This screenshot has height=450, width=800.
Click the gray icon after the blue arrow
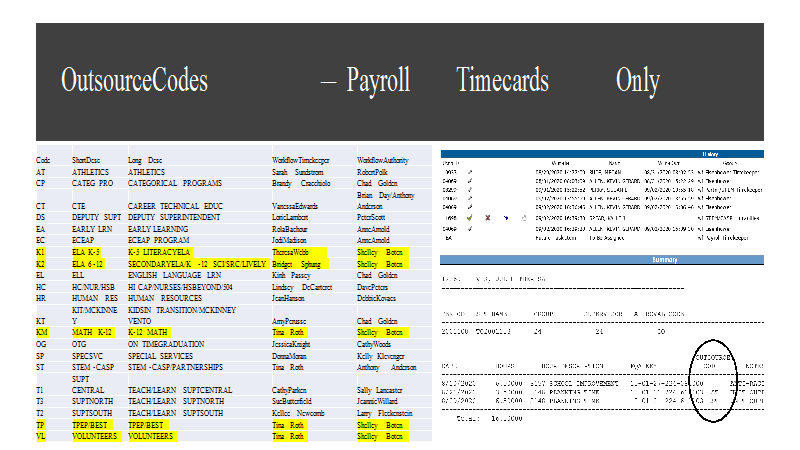pos(524,218)
